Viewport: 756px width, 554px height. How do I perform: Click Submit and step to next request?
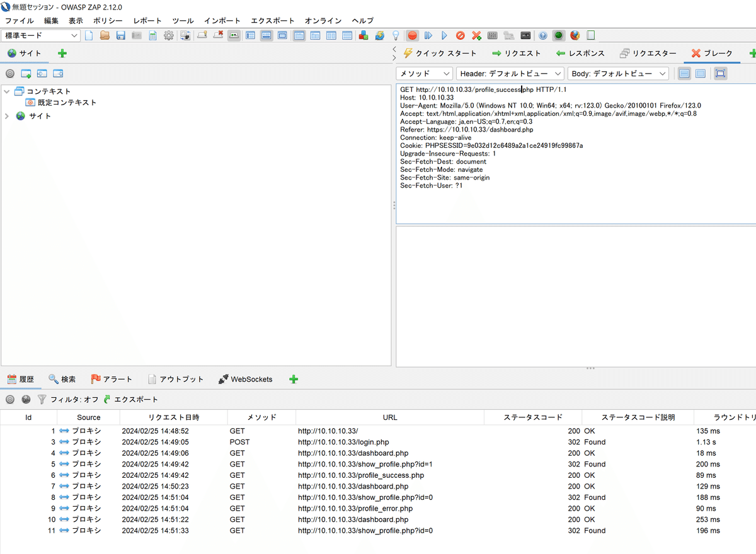[428, 36]
